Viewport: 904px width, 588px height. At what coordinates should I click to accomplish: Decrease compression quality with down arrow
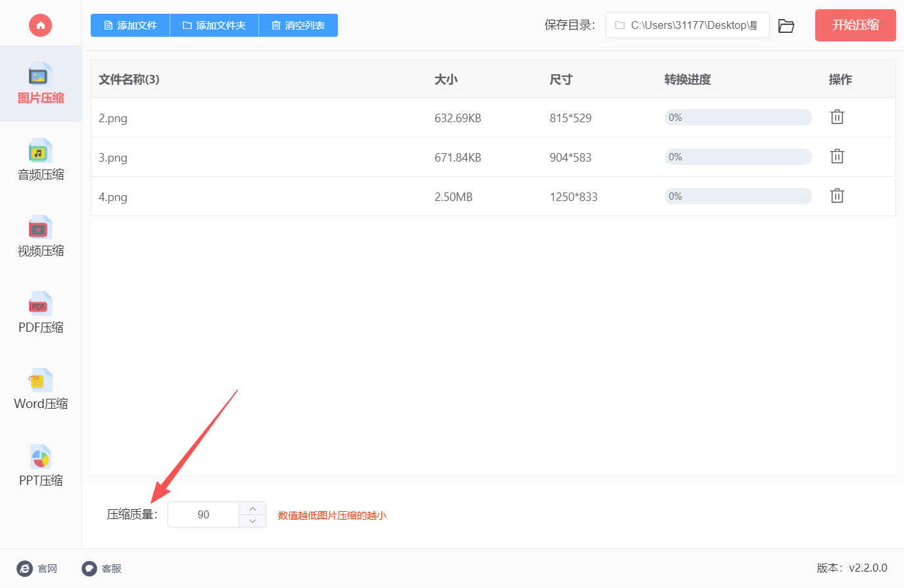click(252, 521)
